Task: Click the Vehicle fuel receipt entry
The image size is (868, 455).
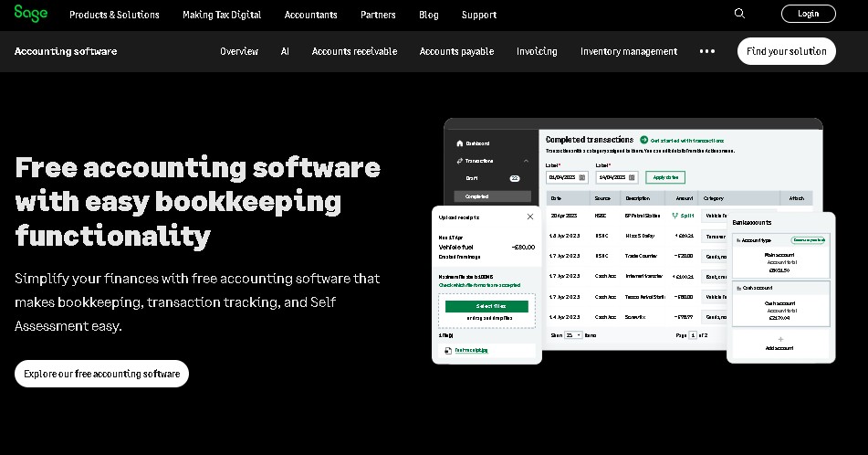Action: tap(486, 248)
